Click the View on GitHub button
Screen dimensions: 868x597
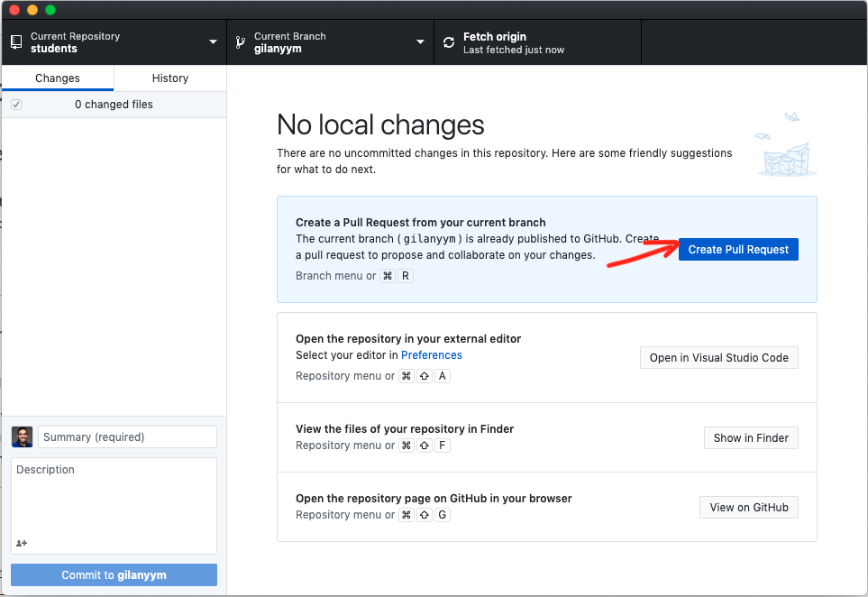(x=749, y=508)
